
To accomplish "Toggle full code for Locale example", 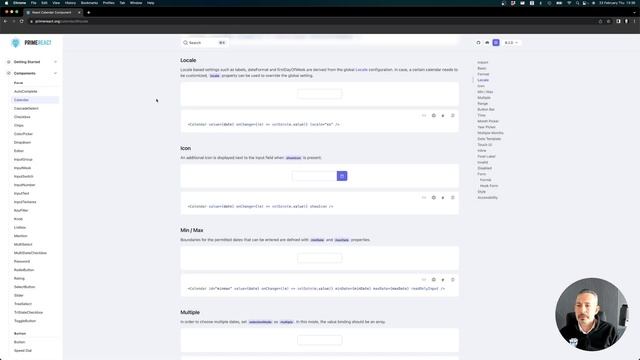I will 424,116.
